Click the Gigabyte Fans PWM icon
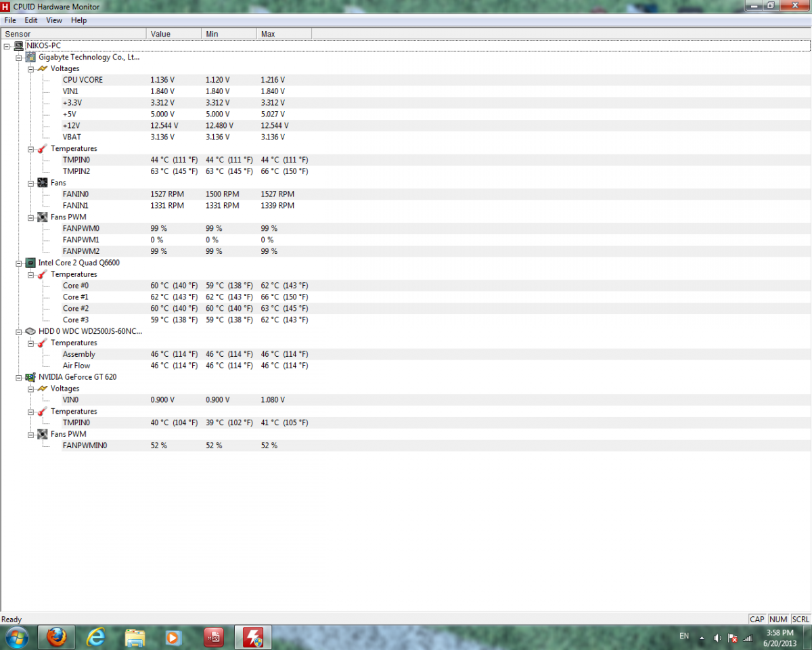 click(x=43, y=217)
